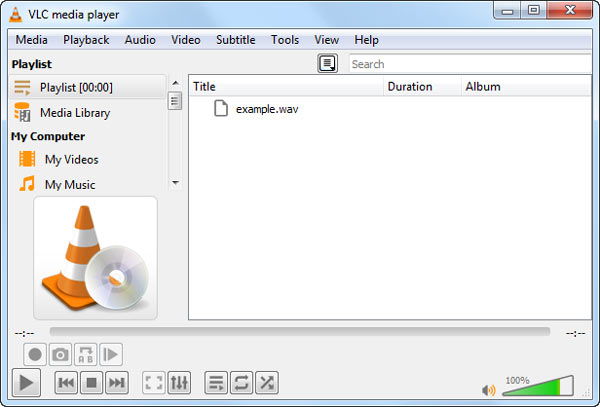This screenshot has width=600, height=407.
Task: Click the playback seek bar
Action: [x=300, y=332]
